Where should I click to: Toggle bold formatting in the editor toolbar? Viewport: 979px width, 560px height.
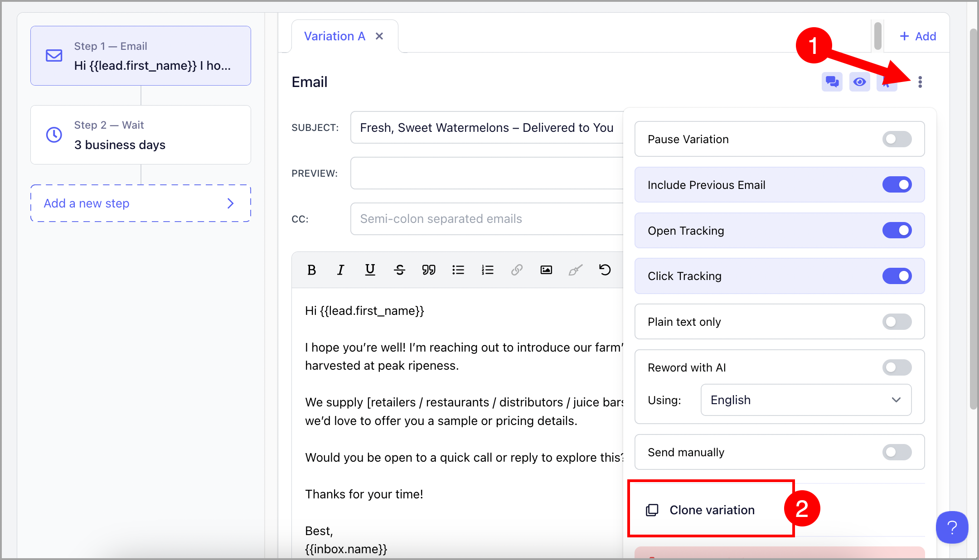pyautogui.click(x=311, y=270)
